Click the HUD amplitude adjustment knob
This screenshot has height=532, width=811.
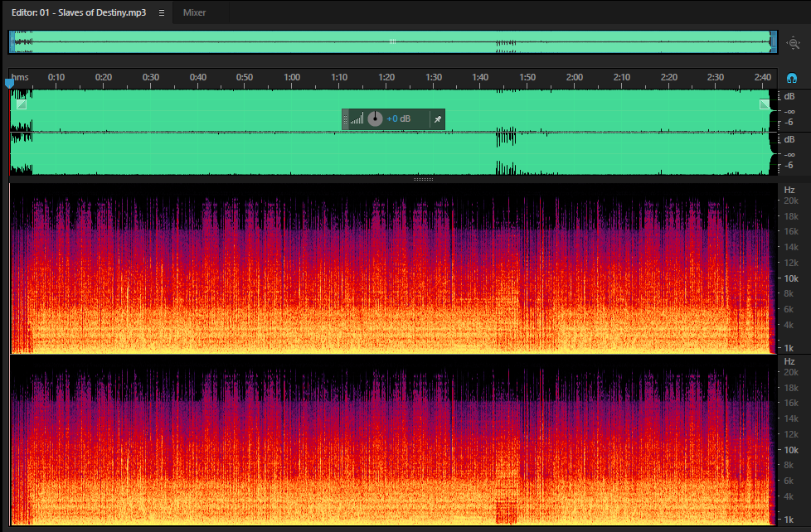coord(375,118)
